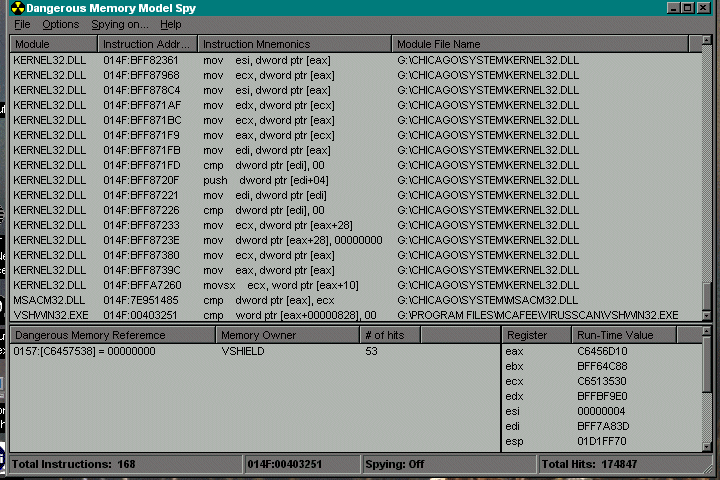Click instruction list scroll up arrow

pos(707,40)
